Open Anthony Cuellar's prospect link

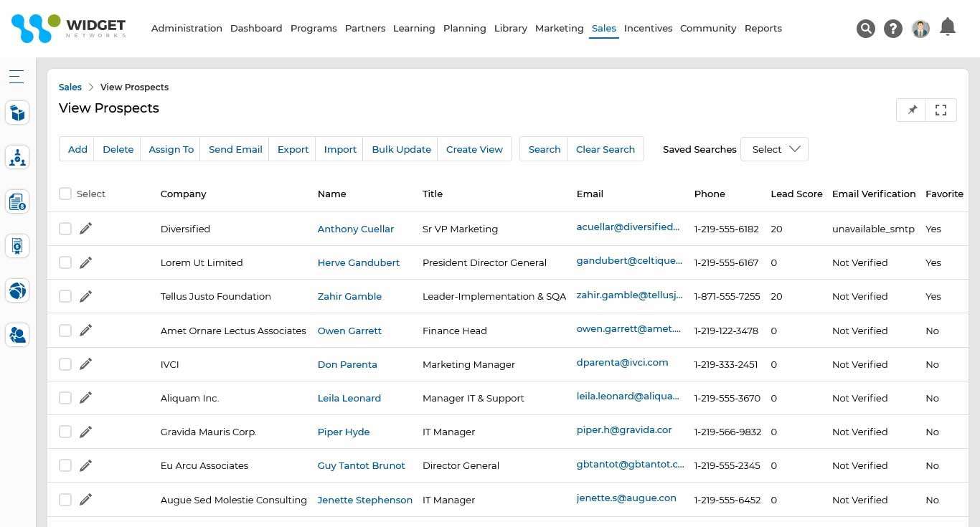pyautogui.click(x=355, y=229)
